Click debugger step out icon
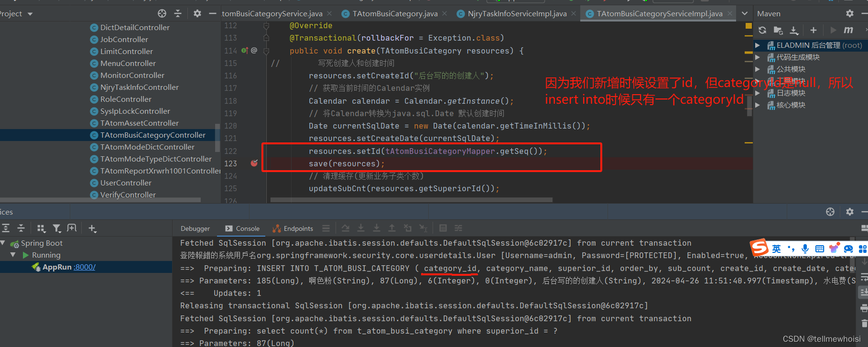The width and height of the screenshot is (868, 347). tap(392, 228)
